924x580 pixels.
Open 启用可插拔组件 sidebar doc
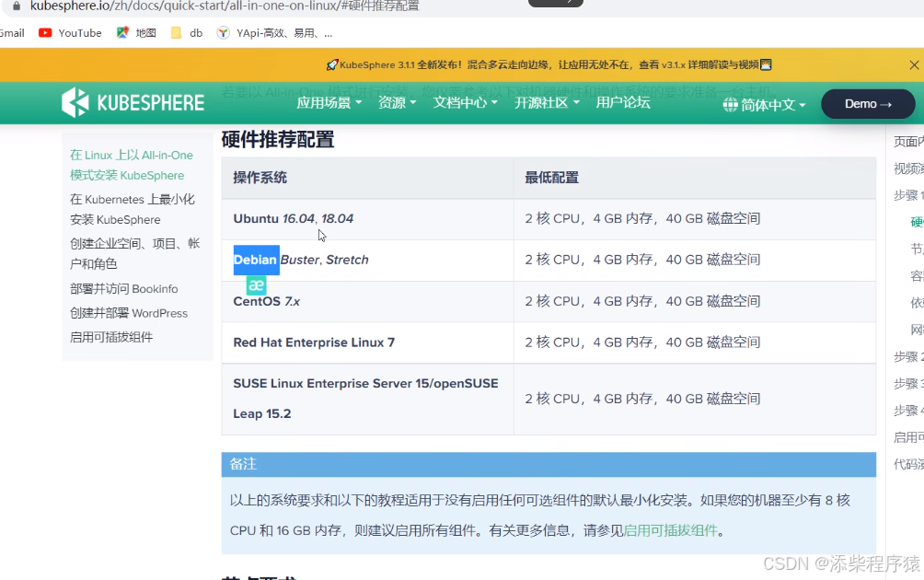[x=111, y=337]
